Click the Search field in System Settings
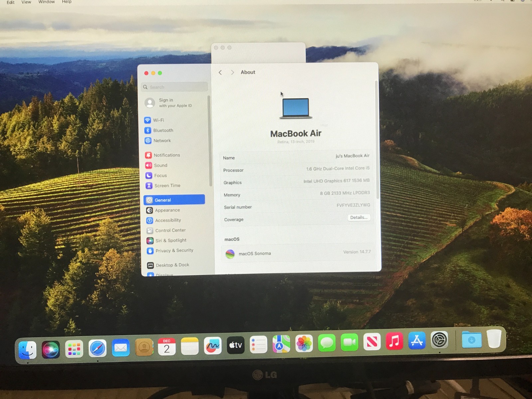 pyautogui.click(x=174, y=87)
